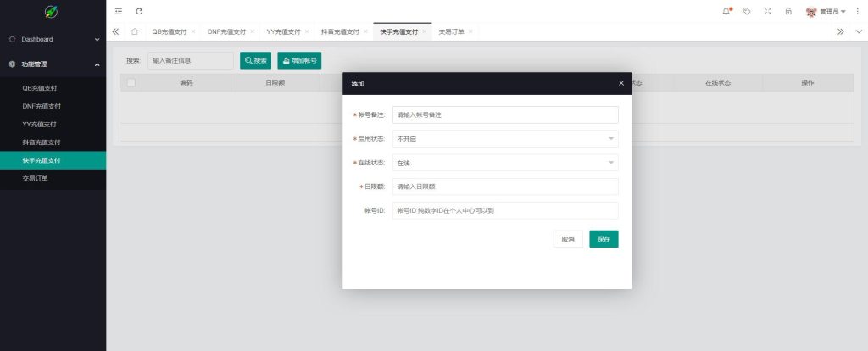The width and height of the screenshot is (868, 351).
Task: Open the 在线状态 dropdown
Action: [505, 163]
